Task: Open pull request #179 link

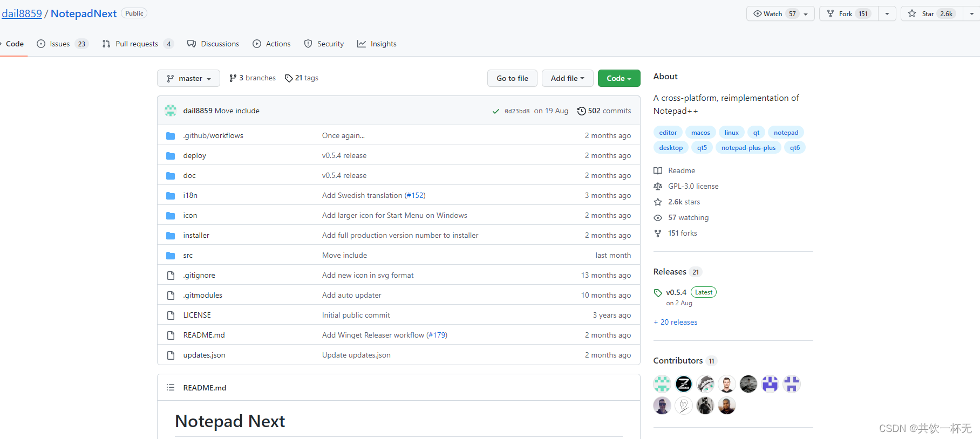Action: pos(438,335)
